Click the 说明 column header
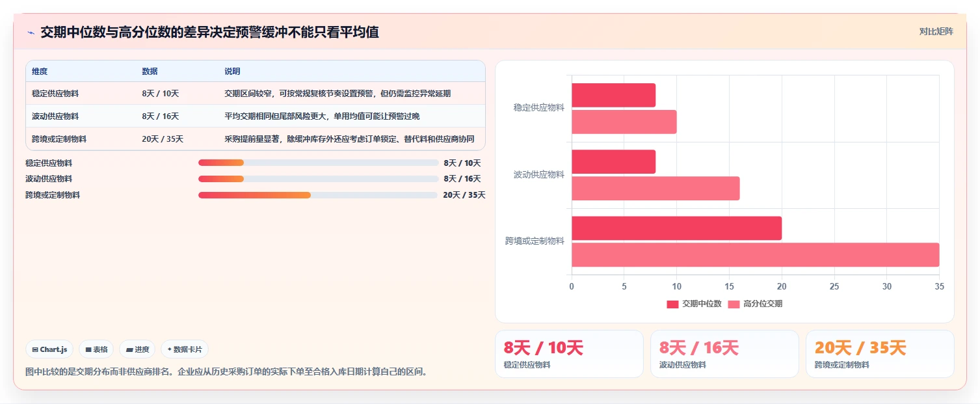 pyautogui.click(x=232, y=72)
